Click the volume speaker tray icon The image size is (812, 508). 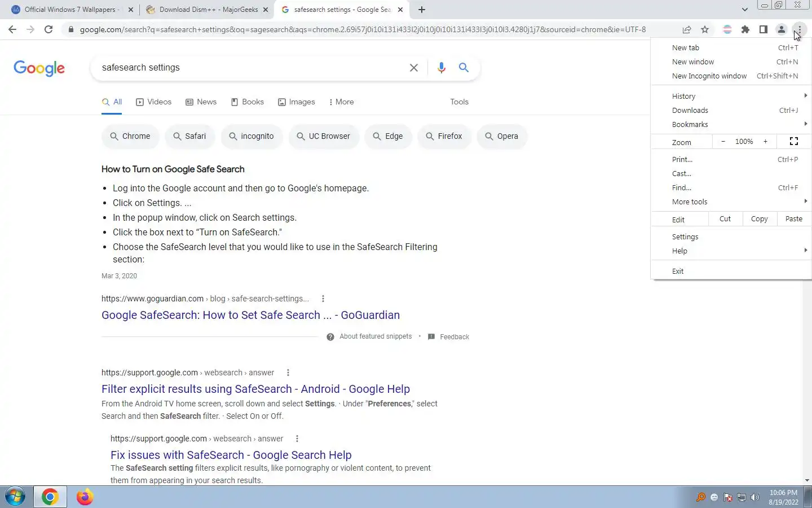pyautogui.click(x=755, y=497)
